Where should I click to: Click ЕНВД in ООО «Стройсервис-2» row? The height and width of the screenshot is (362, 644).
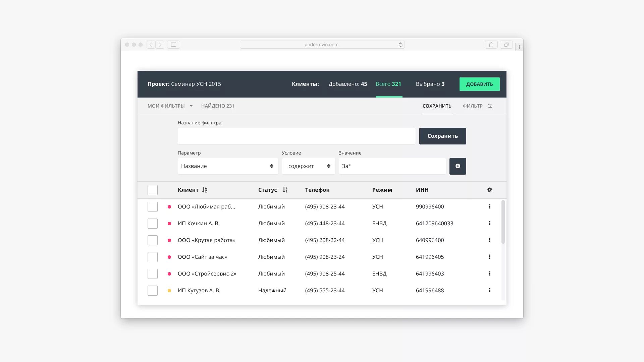click(x=379, y=274)
